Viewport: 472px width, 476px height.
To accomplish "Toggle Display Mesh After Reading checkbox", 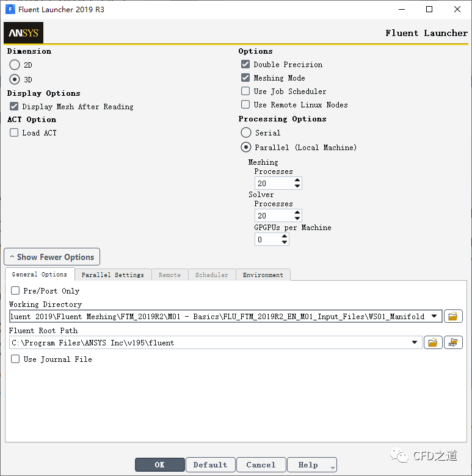I will [x=14, y=106].
